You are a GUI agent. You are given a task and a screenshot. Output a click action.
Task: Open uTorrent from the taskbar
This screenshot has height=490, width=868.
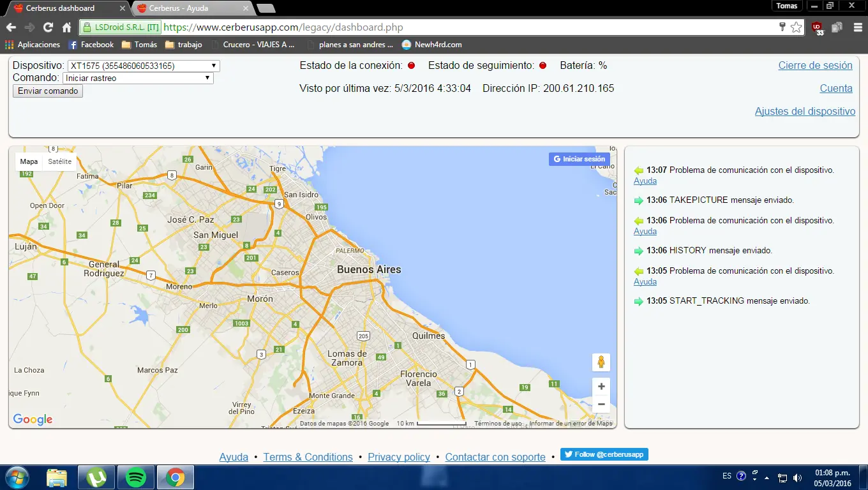[96, 477]
